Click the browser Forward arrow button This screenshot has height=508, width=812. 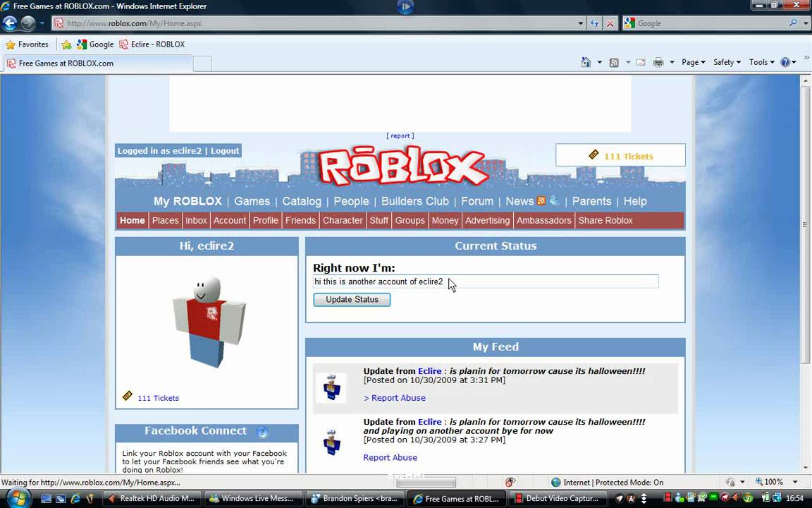click(28, 23)
